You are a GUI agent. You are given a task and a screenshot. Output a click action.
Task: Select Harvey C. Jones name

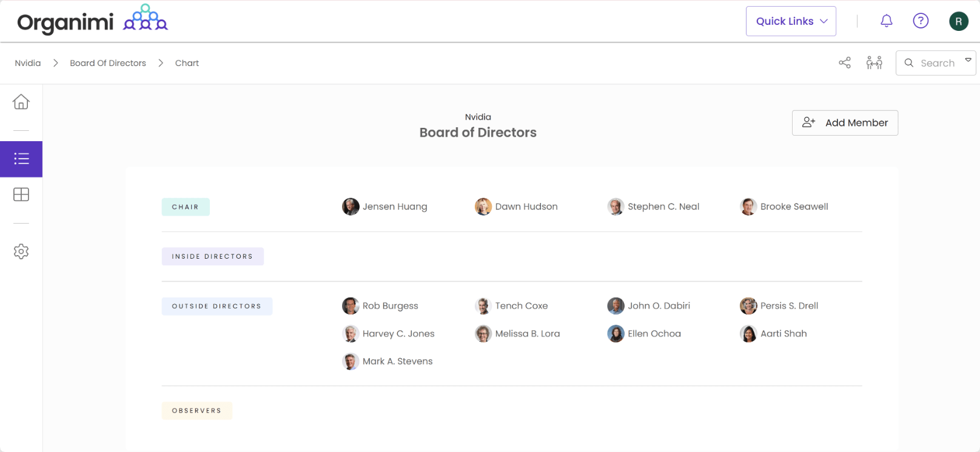tap(398, 334)
